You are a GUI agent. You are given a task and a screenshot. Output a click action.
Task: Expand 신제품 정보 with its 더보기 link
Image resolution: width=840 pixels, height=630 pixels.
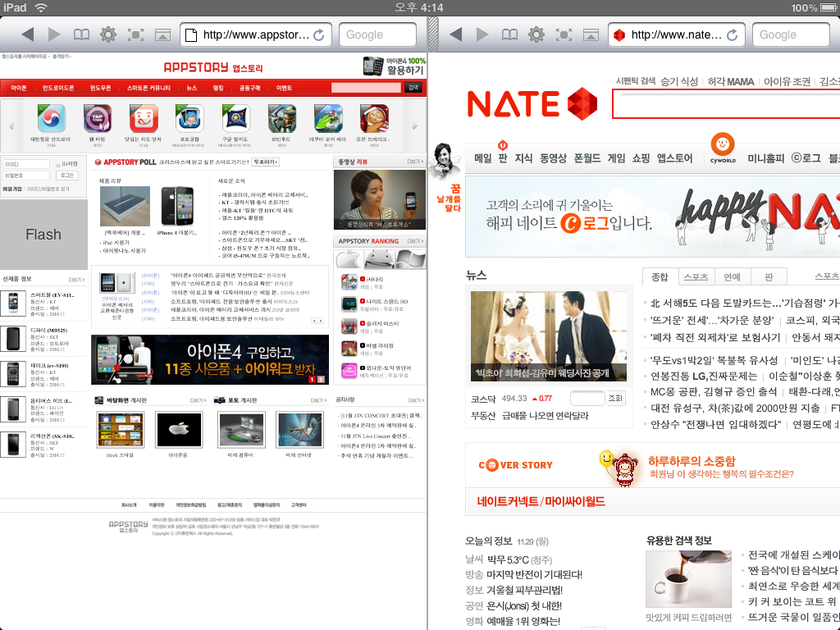point(76,279)
